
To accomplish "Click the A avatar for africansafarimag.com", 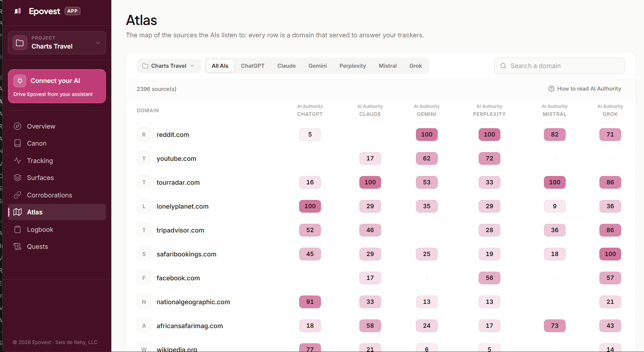I will (x=144, y=326).
